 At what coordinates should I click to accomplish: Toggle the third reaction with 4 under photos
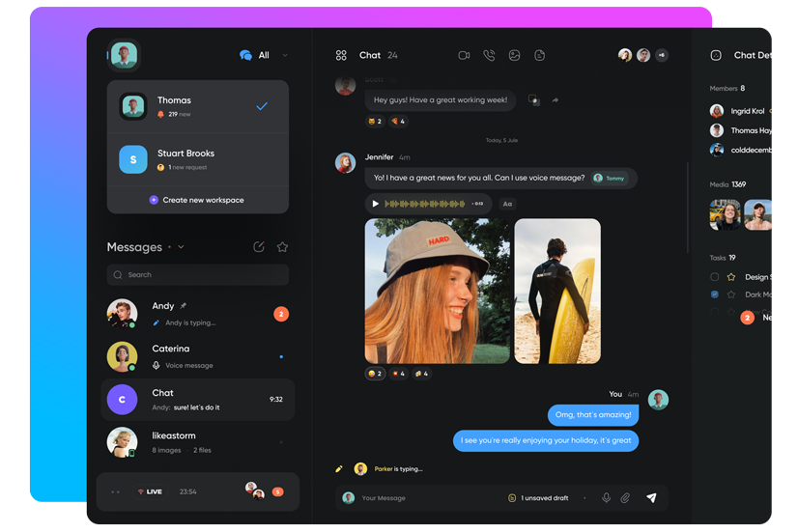coord(422,374)
